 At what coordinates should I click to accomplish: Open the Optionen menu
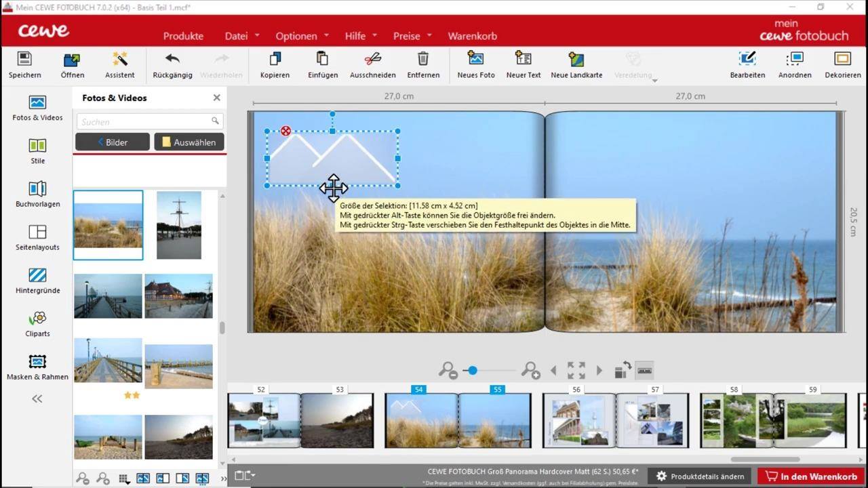click(x=302, y=36)
